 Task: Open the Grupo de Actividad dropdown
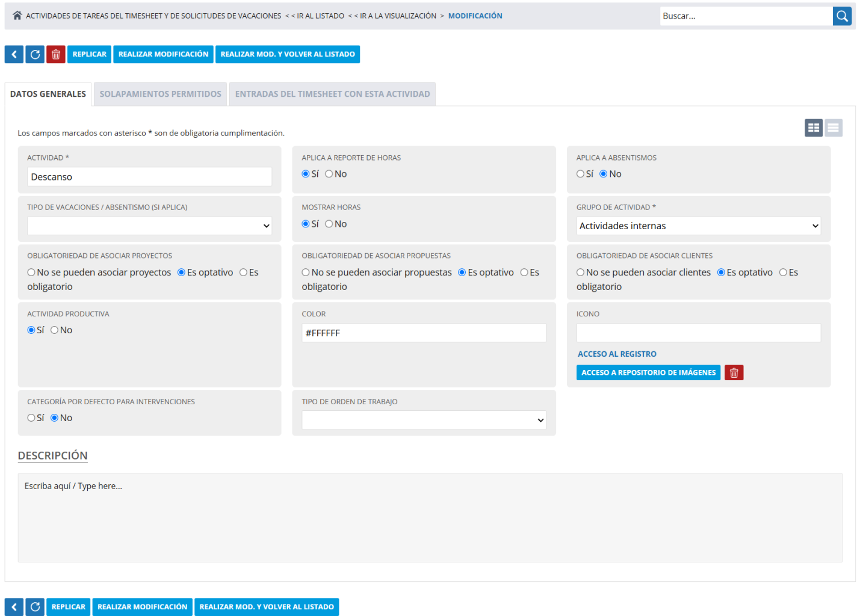pyautogui.click(x=698, y=226)
